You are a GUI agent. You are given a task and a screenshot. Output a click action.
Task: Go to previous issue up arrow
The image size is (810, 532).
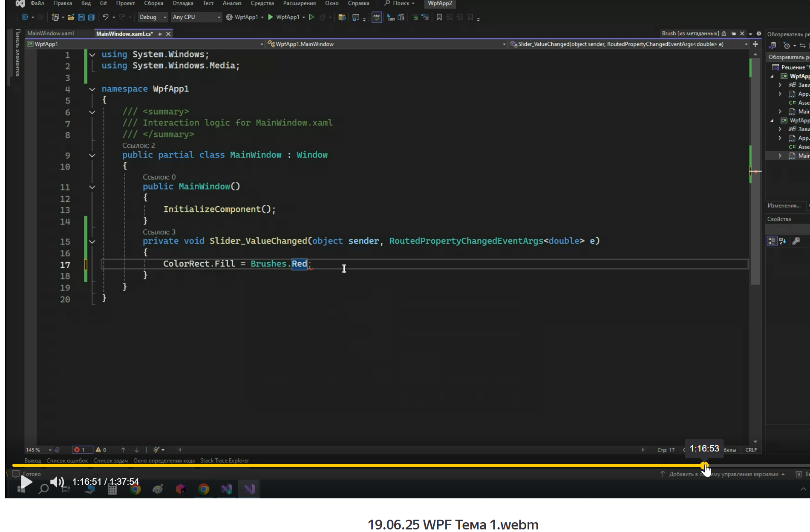[x=123, y=450]
